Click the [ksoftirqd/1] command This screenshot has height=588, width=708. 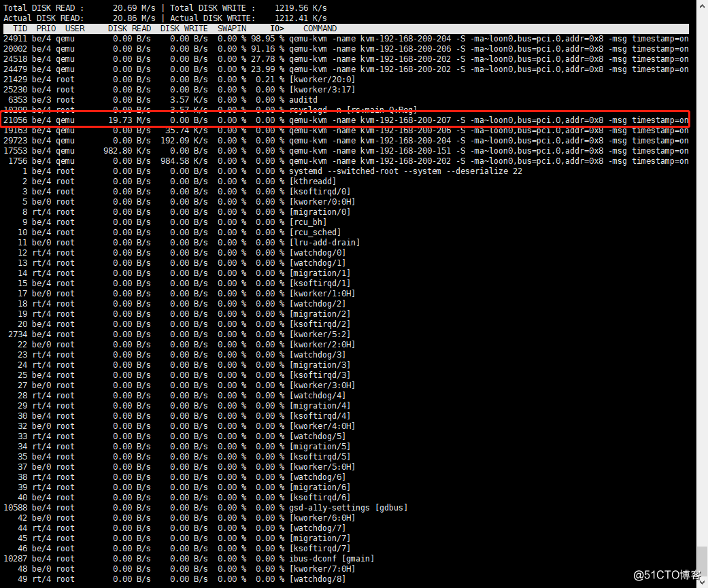point(320,283)
